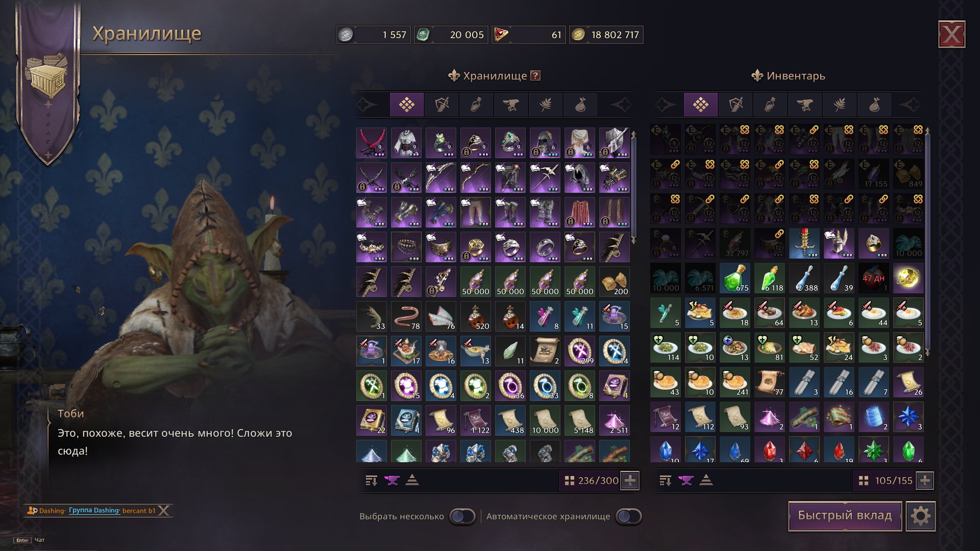Image resolution: width=980 pixels, height=551 pixels.
Task: Click the Быстрый вклад button
Action: tap(845, 516)
